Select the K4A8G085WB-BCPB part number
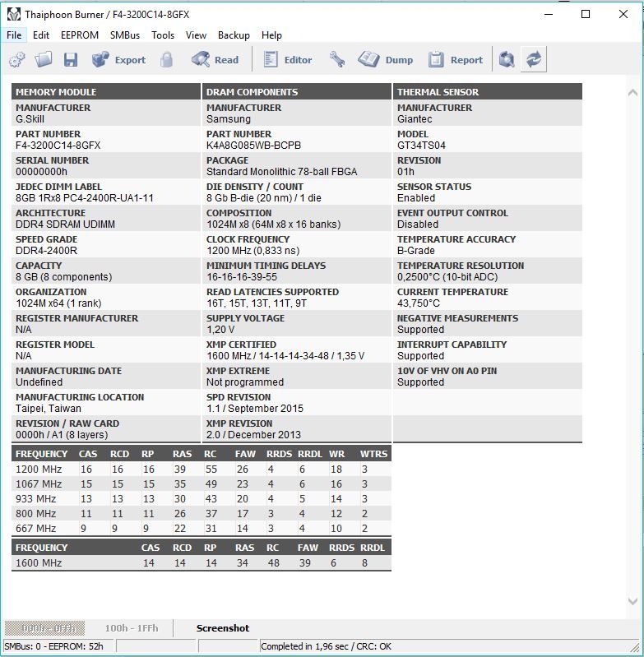 coord(253,146)
